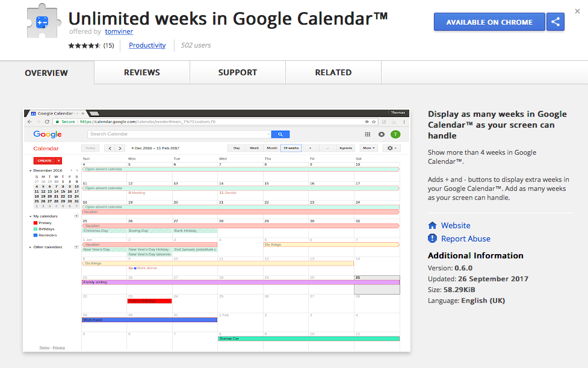The width and height of the screenshot is (588, 368).
Task: Click the Report Abuse link
Action: 466,239
